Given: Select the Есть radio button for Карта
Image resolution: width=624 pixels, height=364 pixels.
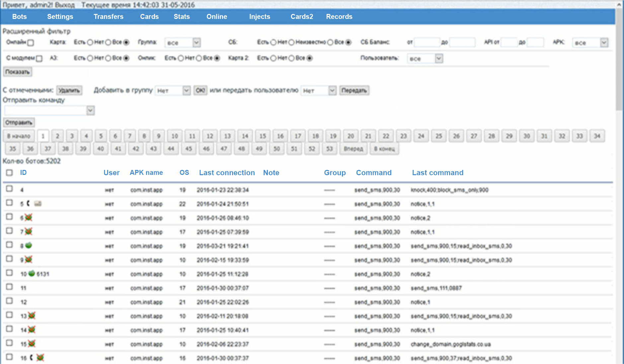Looking at the screenshot, I should click(x=90, y=42).
